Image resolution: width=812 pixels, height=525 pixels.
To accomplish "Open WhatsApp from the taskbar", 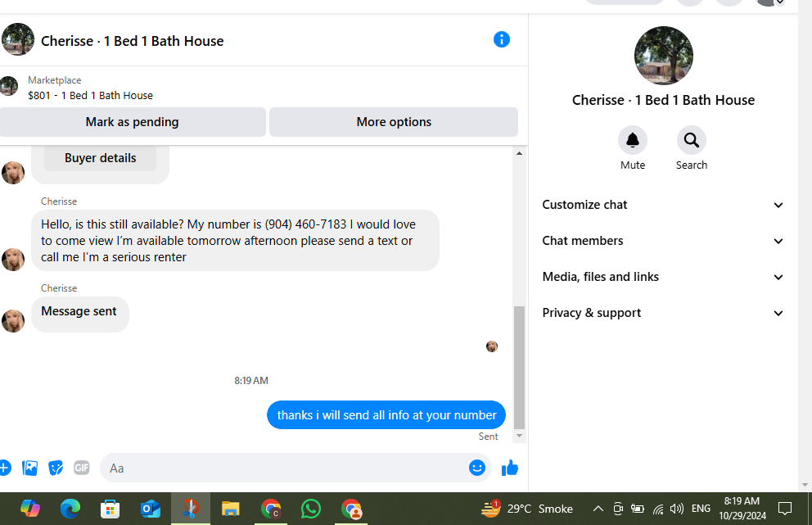I will coord(311,509).
